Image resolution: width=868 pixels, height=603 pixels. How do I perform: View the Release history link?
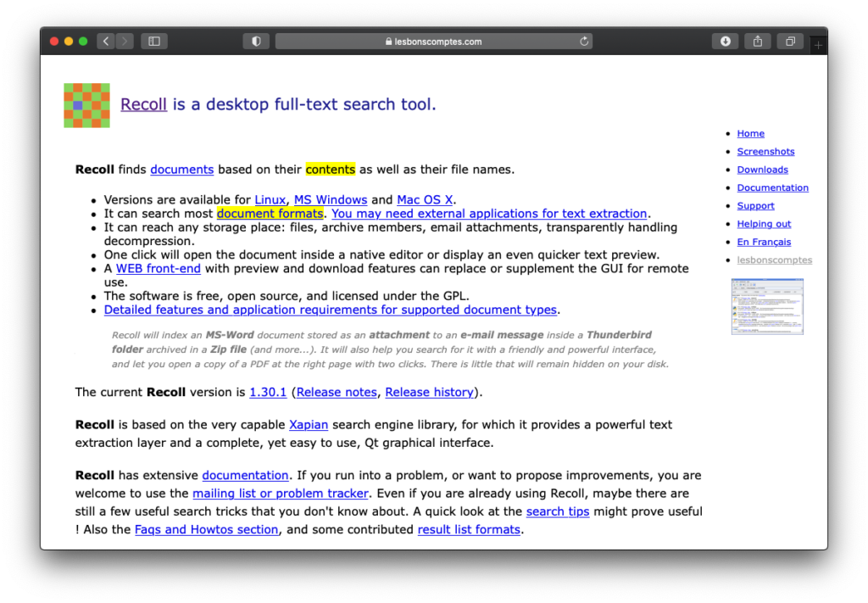point(430,392)
